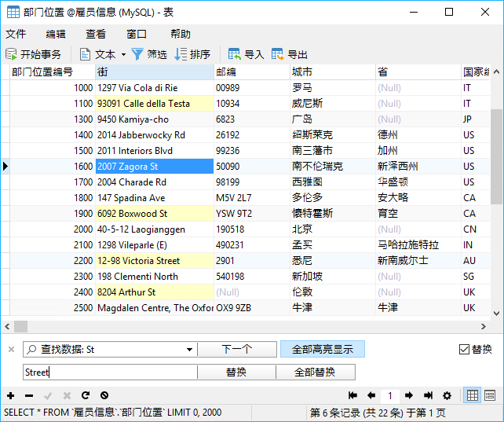Click the 文本 text view icon

coord(85,54)
